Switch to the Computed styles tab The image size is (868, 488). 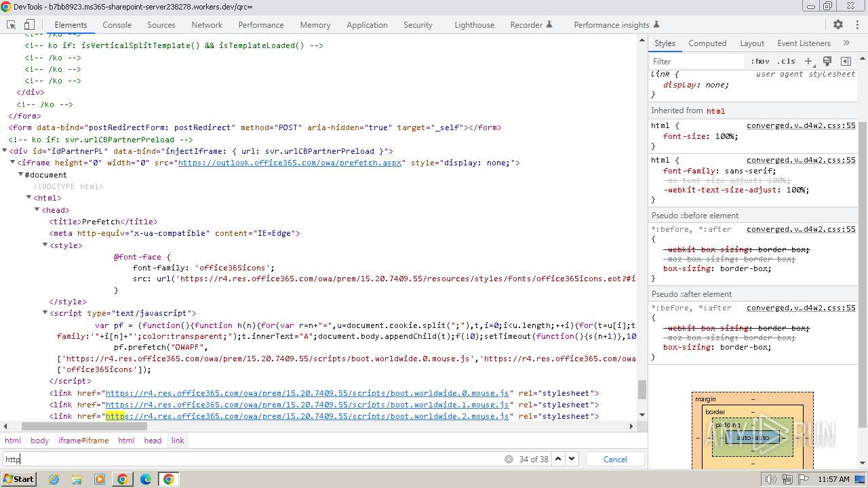(707, 43)
